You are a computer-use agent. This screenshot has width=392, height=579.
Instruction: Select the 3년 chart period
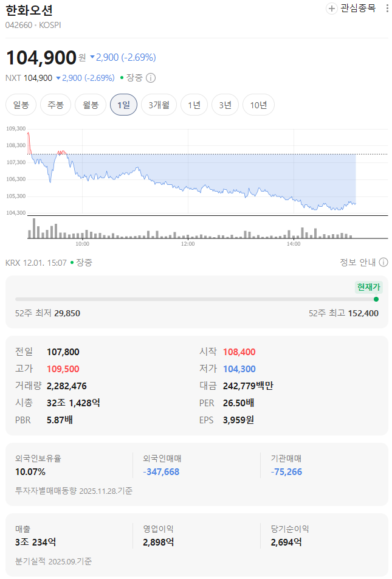click(x=225, y=105)
